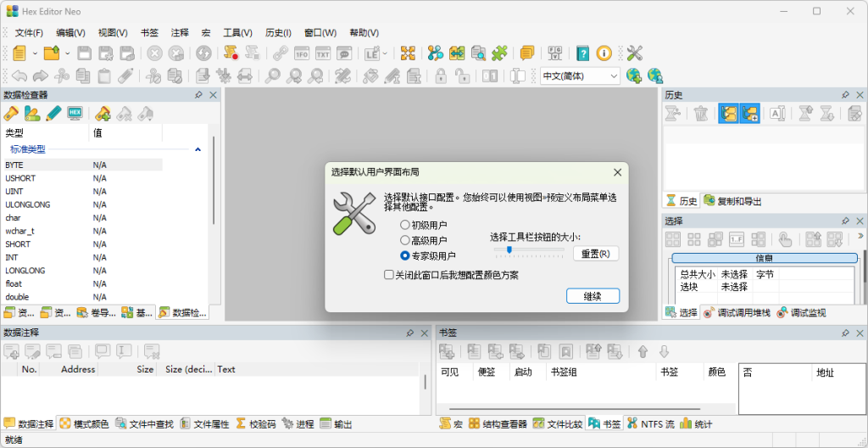Open dropdown arrow next to Open folder icon

pos(68,53)
